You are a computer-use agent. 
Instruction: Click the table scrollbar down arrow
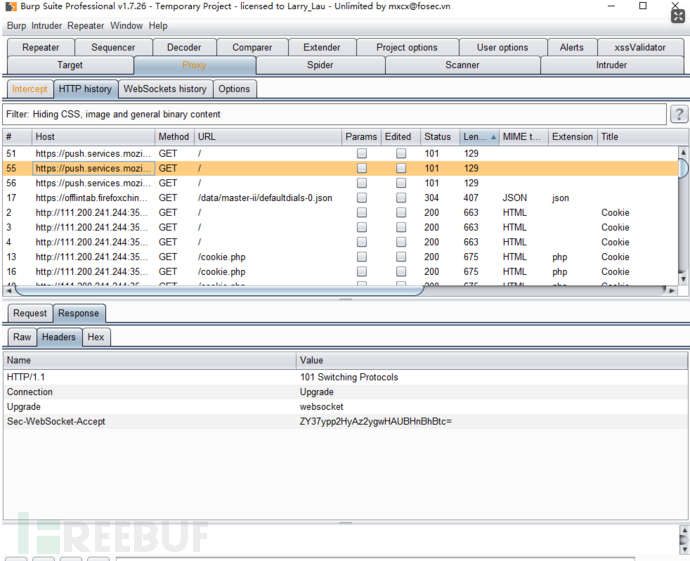point(683,279)
